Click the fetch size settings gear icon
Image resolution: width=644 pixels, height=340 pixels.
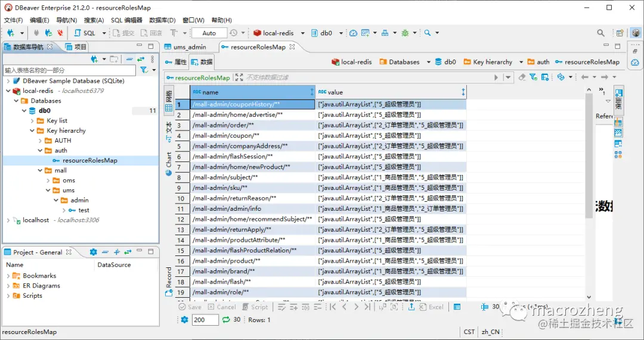(184, 320)
